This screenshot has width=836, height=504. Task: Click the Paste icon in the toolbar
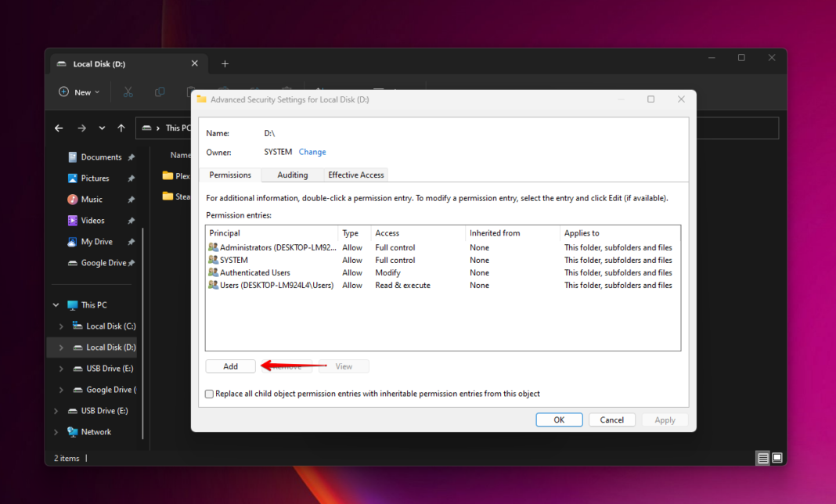pos(190,92)
